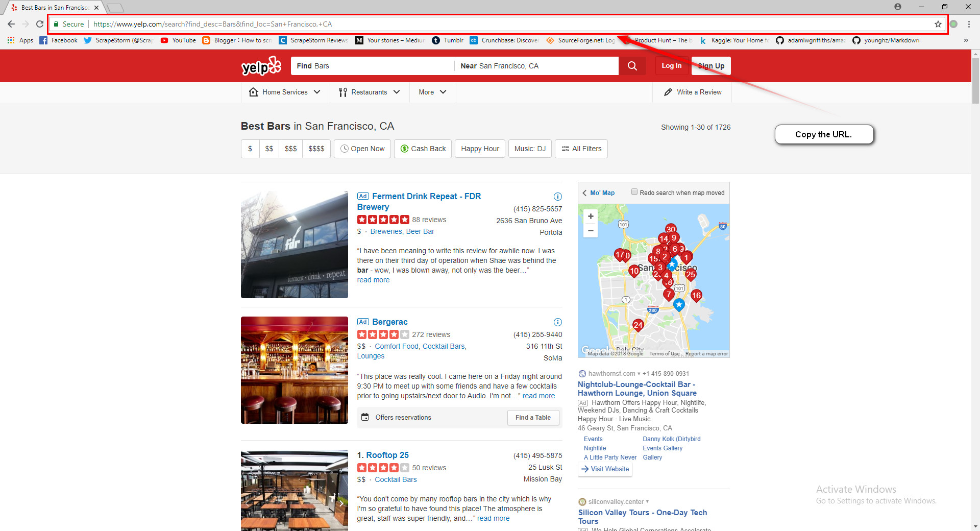
Task: Open the Rooftop 25 listing
Action: [x=387, y=455]
